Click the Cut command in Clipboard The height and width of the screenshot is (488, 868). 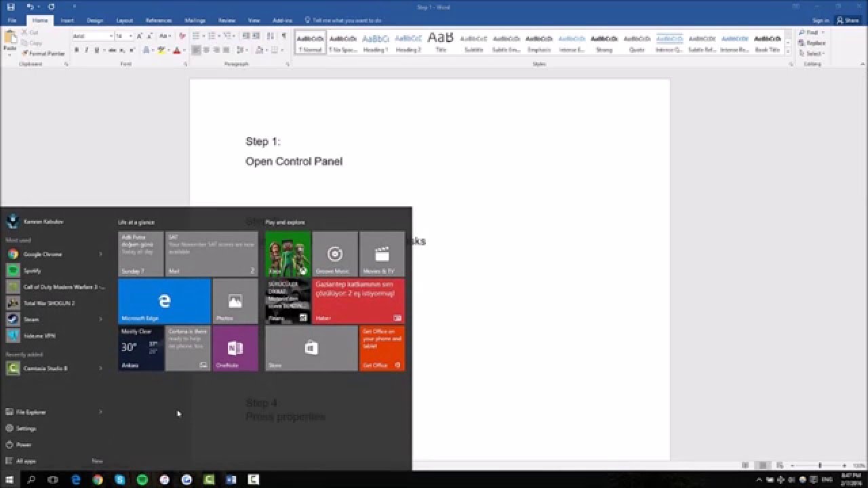pyautogui.click(x=29, y=33)
